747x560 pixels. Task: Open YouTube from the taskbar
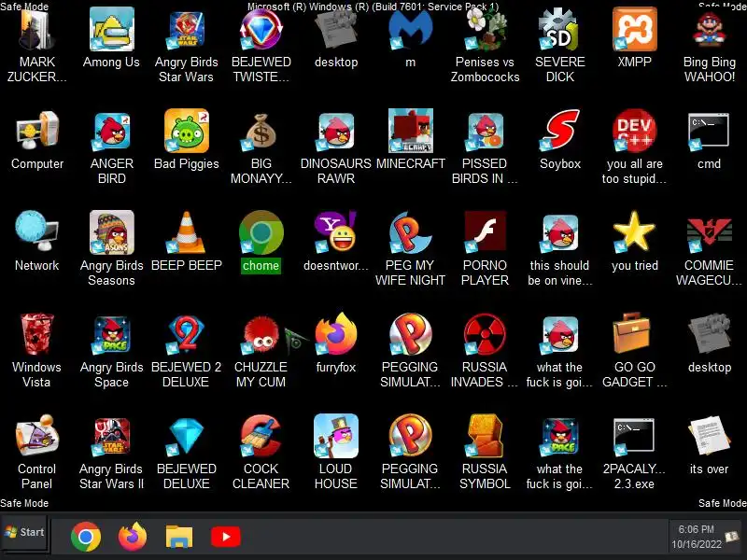coord(226,538)
